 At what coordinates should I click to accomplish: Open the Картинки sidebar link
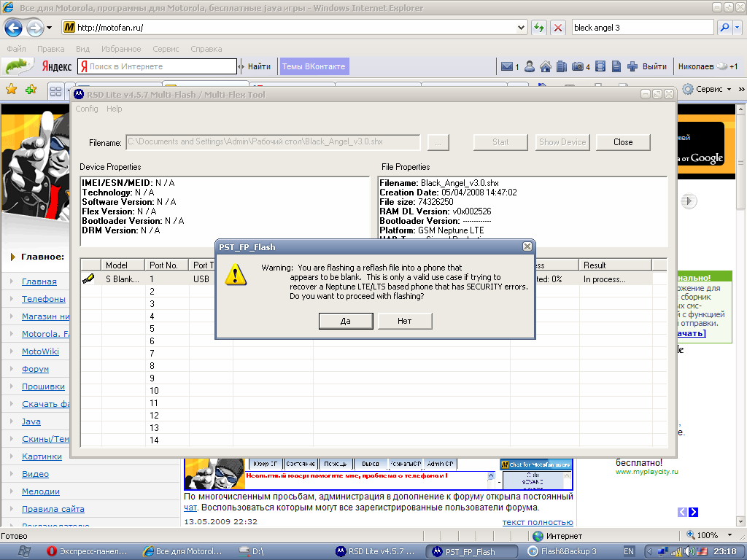click(x=42, y=456)
